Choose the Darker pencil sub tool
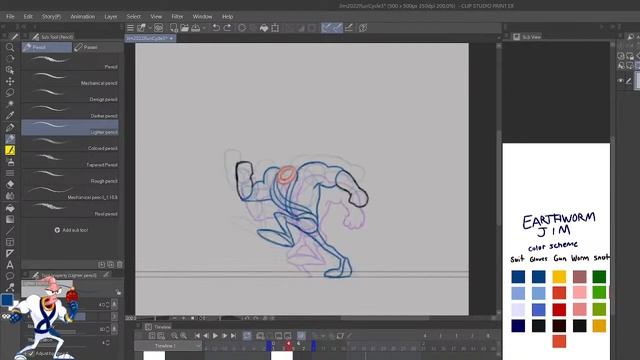The image size is (640, 360). [70, 111]
